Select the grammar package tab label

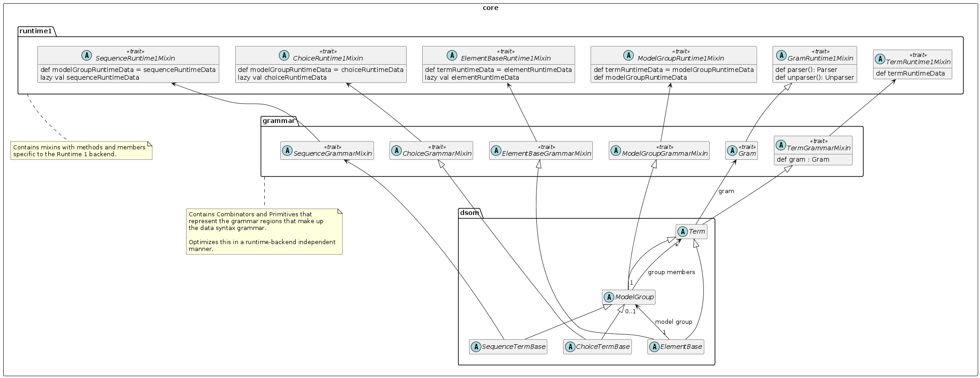pos(278,121)
